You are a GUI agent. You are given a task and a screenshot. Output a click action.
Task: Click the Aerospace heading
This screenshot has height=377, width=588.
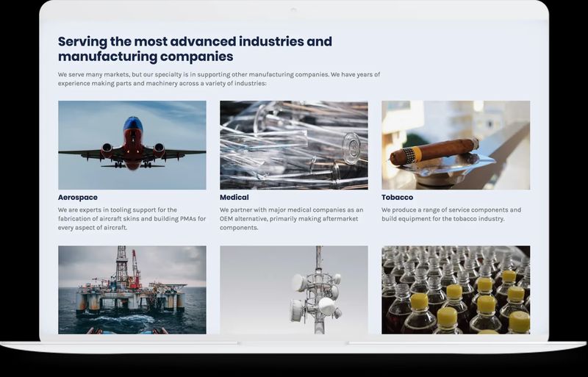coord(78,198)
